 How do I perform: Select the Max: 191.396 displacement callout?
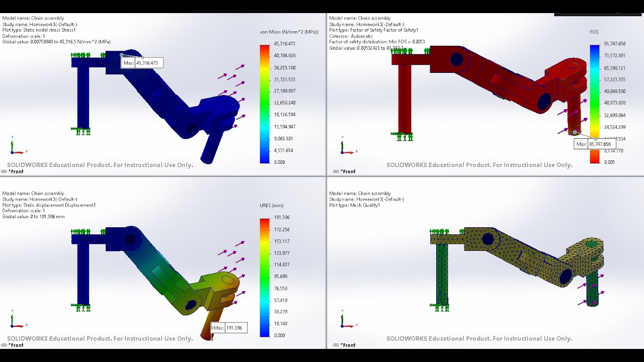click(x=229, y=328)
